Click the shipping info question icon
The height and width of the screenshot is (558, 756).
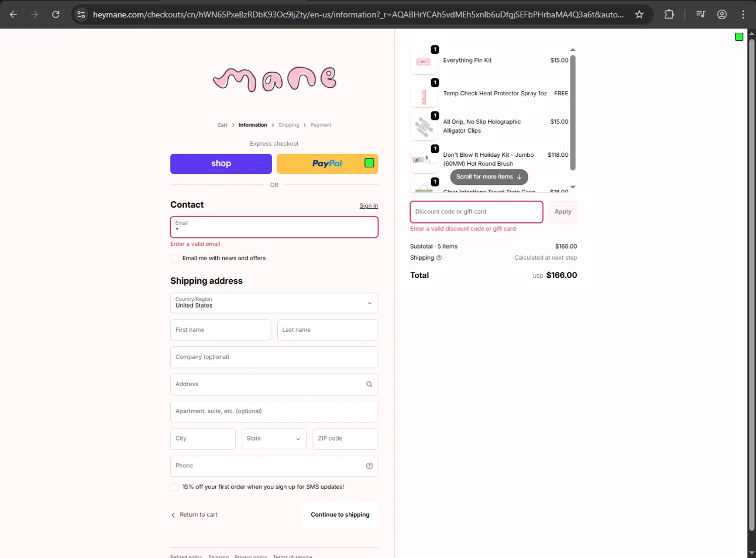pos(439,258)
